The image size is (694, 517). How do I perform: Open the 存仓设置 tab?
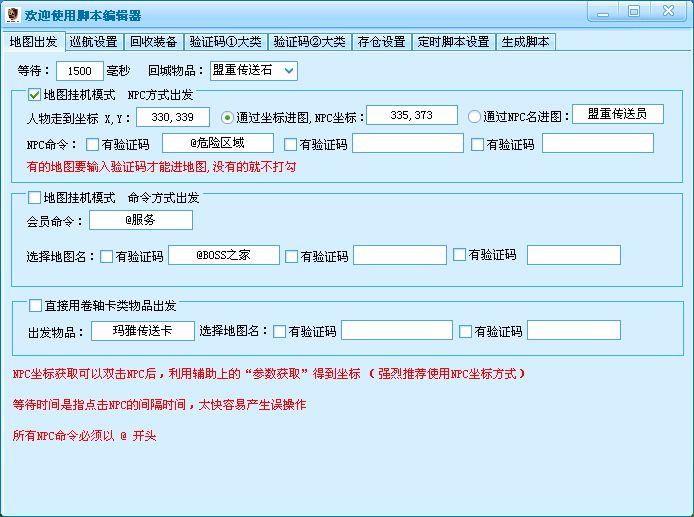[x=382, y=42]
